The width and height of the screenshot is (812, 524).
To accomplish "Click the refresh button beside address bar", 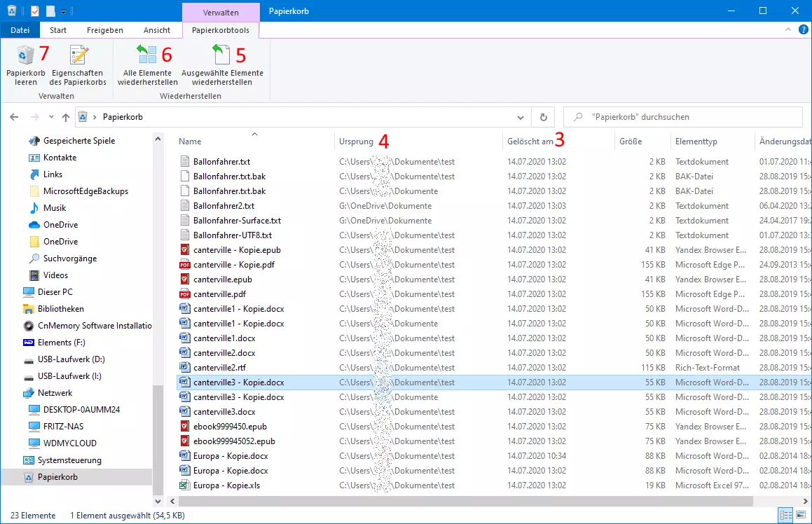I will click(543, 117).
